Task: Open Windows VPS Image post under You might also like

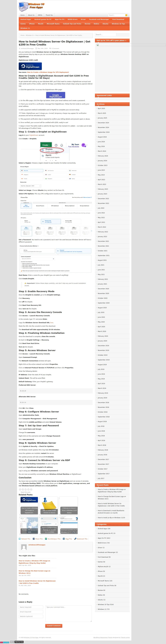Action: [x=34, y=562]
